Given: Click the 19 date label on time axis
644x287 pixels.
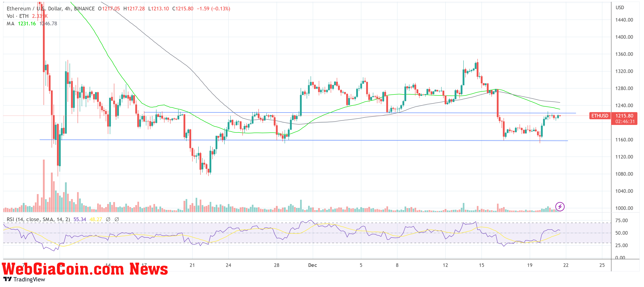Looking at the screenshot, I should click(530, 265).
